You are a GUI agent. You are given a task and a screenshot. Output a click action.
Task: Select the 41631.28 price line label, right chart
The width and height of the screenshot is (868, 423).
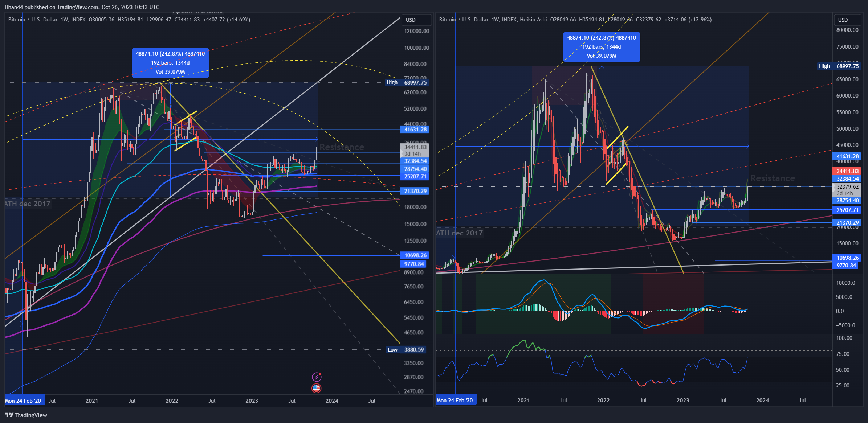coord(847,156)
